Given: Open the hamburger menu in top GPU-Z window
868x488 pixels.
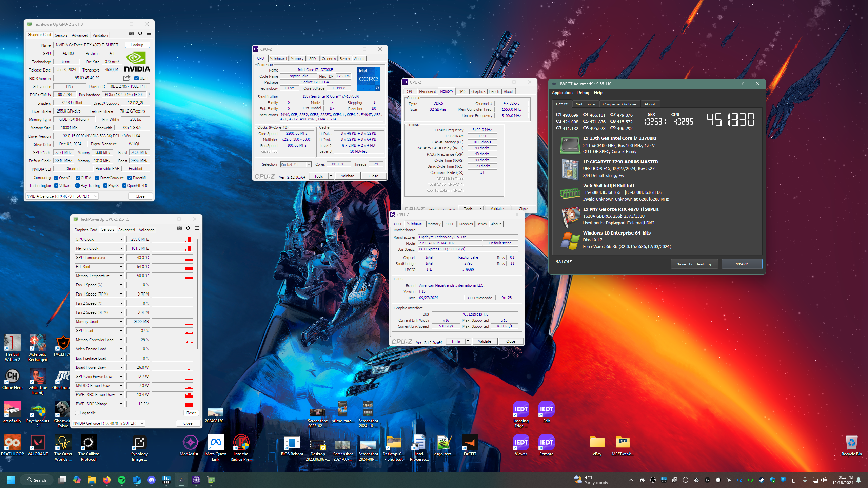Looking at the screenshot, I should point(149,33).
